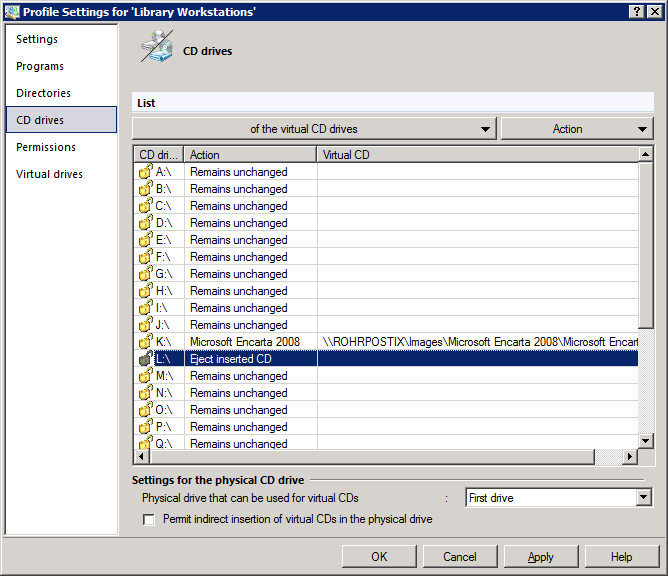Click the lock icon for drive C:\
This screenshot has width=668, height=576.
[x=145, y=205]
